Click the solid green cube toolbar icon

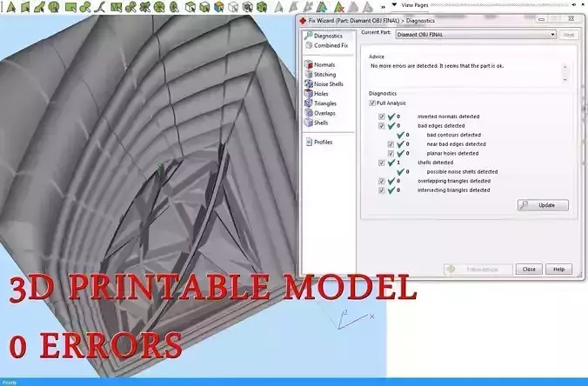click(x=262, y=7)
